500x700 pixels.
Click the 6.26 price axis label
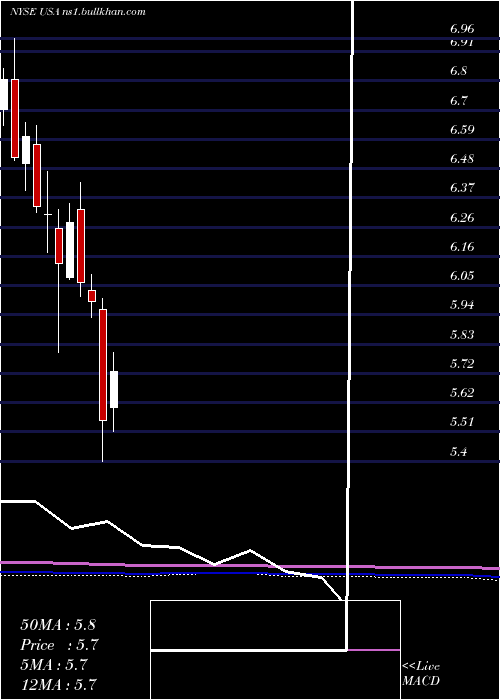[462, 217]
